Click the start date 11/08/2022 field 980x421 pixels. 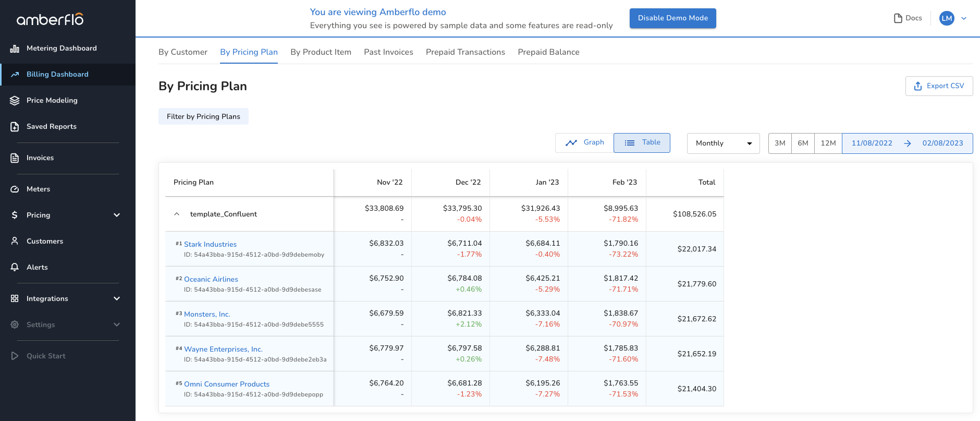point(872,143)
